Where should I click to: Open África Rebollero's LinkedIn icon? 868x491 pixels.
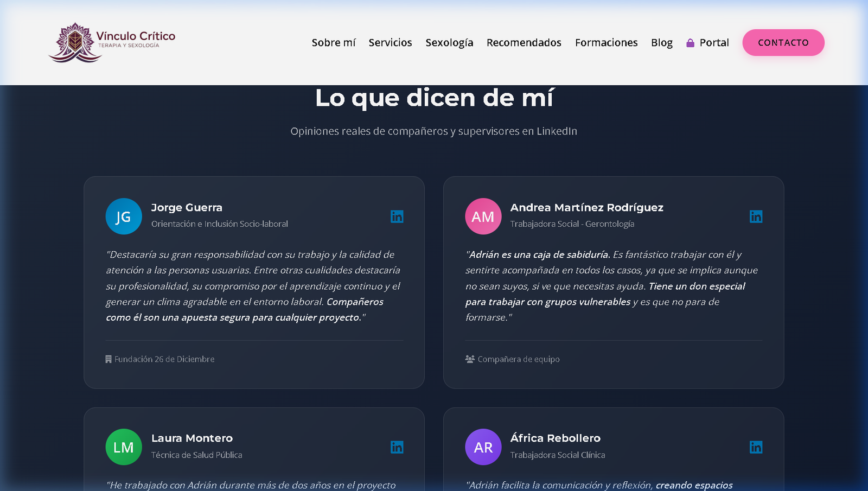coord(756,447)
